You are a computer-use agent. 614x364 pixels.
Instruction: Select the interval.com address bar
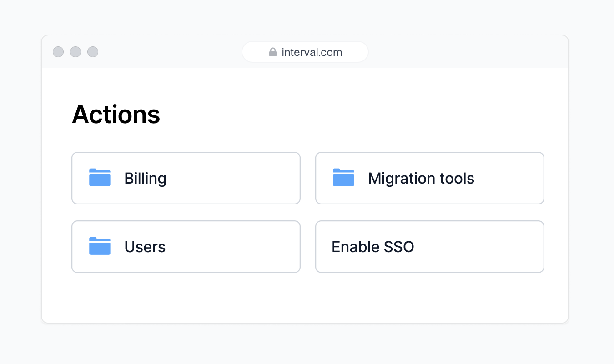305,51
